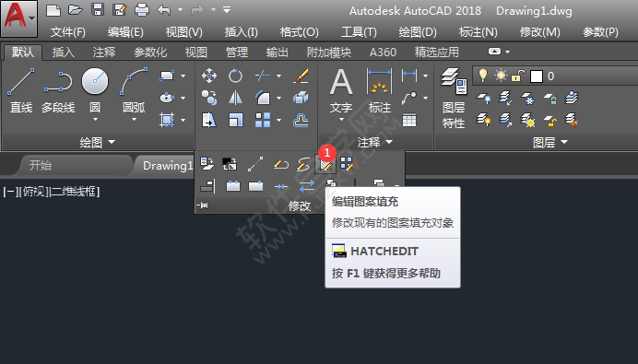Click the Undo arrow icon
Screen dimensions: 638x364
pos(163,9)
